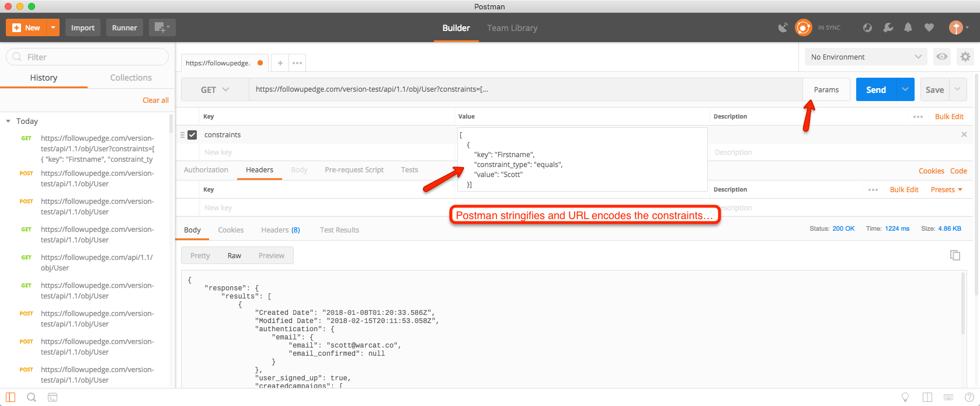This screenshot has height=406, width=980.
Task: Close the followupedge request tab unsaved dot
Action: click(x=260, y=63)
